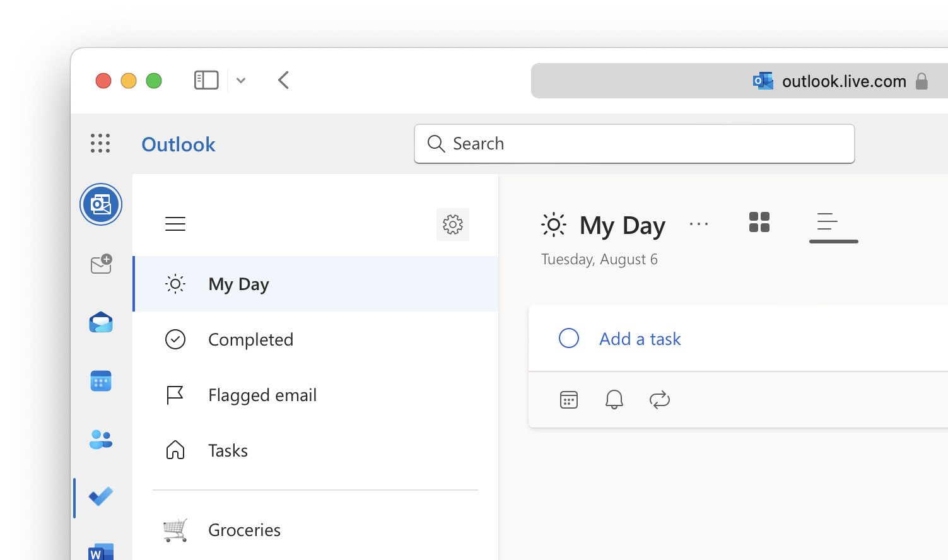Select the Tasks list
Image resolution: width=948 pixels, height=560 pixels.
pyautogui.click(x=315, y=450)
